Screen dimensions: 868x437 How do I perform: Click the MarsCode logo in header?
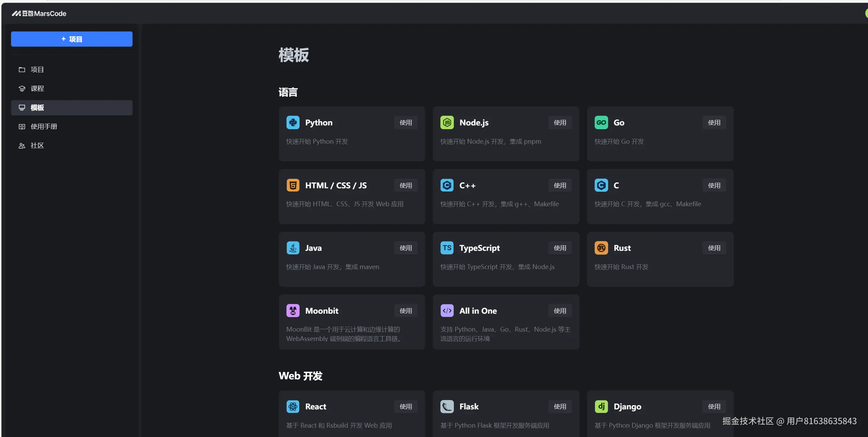[x=39, y=13]
